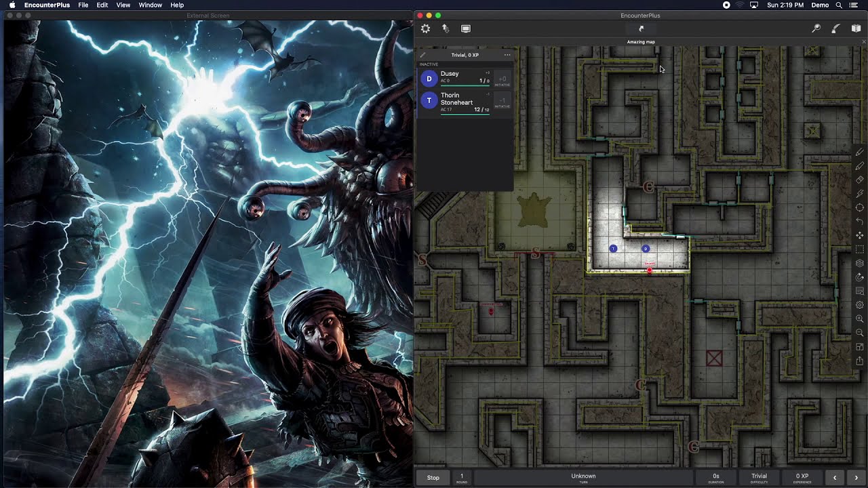Open the list search icon in map sidebar

coord(860,291)
